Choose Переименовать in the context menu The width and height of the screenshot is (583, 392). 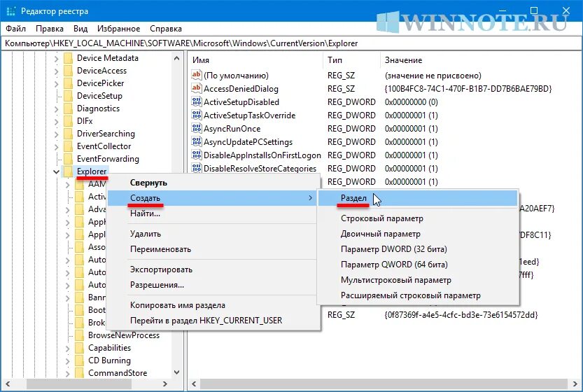[213, 249]
